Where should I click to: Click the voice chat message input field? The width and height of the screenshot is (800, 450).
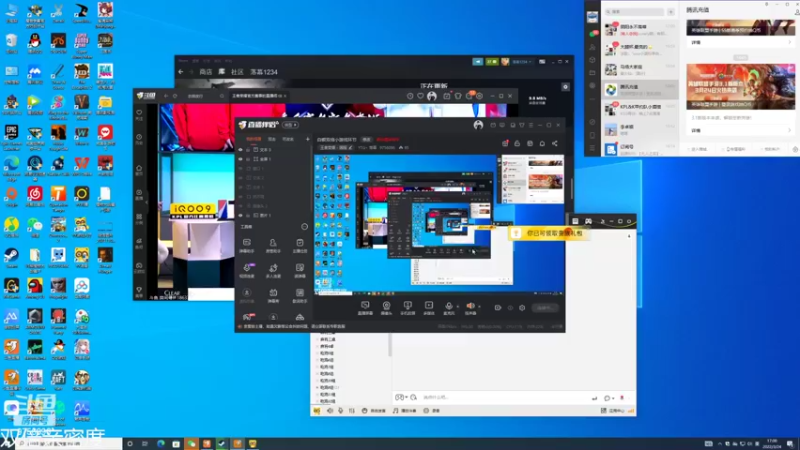(505, 397)
